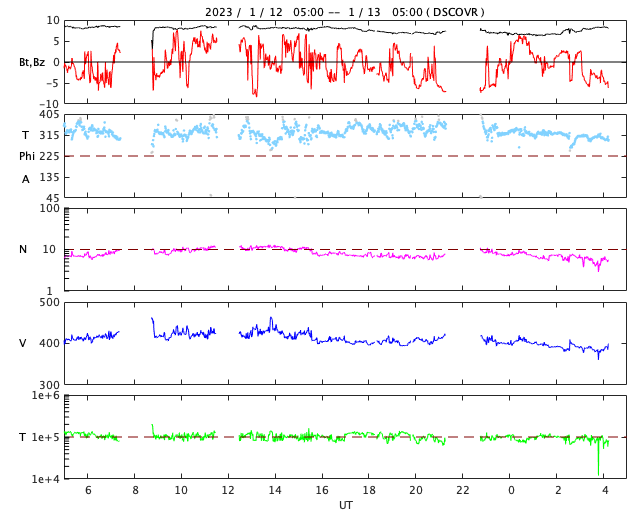
Task: Click the 135 tick label on Phi panel
Action: 49,177
